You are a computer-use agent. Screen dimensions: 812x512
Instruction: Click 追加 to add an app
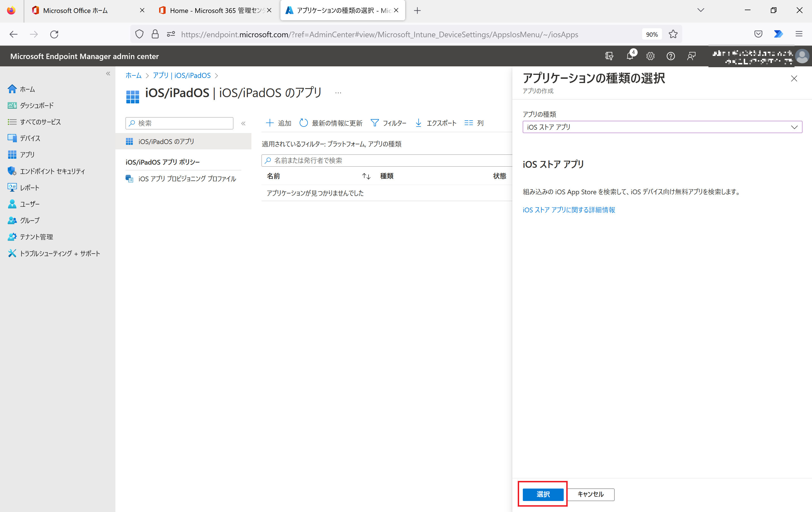(x=278, y=123)
